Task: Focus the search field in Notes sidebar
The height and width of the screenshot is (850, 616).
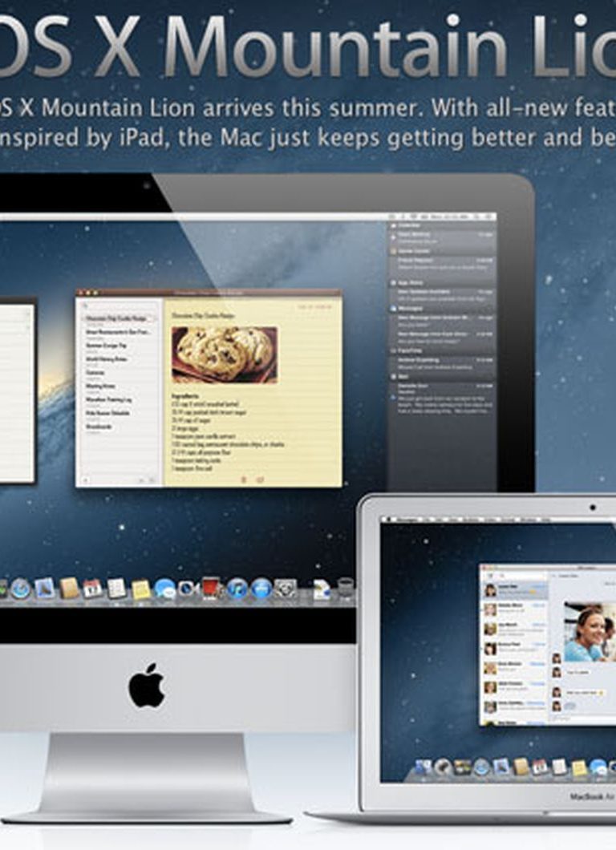Action: pos(118,306)
